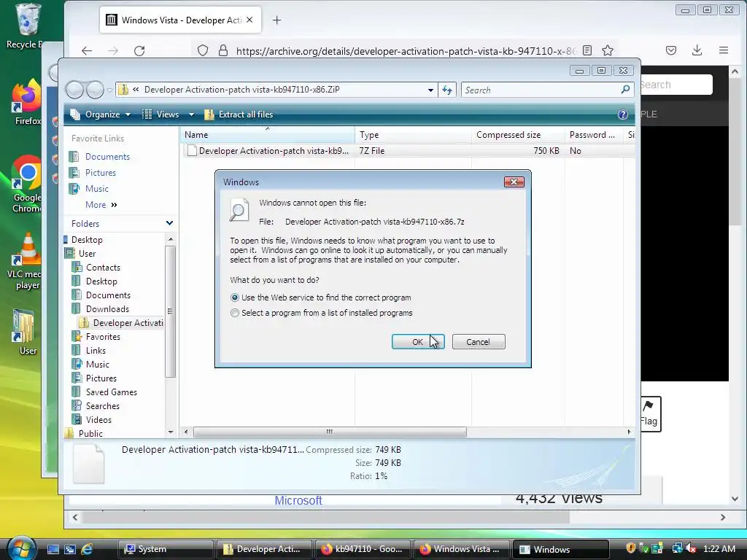Select Contacts folder in tree

point(103,267)
